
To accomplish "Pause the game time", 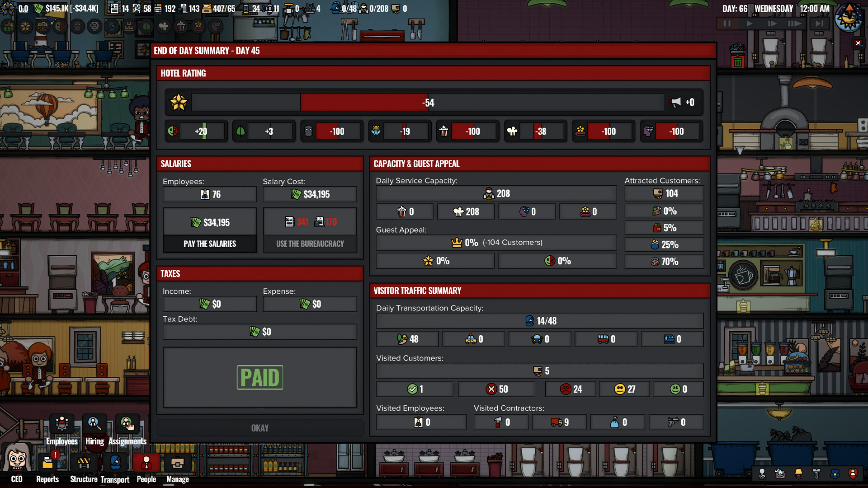I will coord(727,23).
